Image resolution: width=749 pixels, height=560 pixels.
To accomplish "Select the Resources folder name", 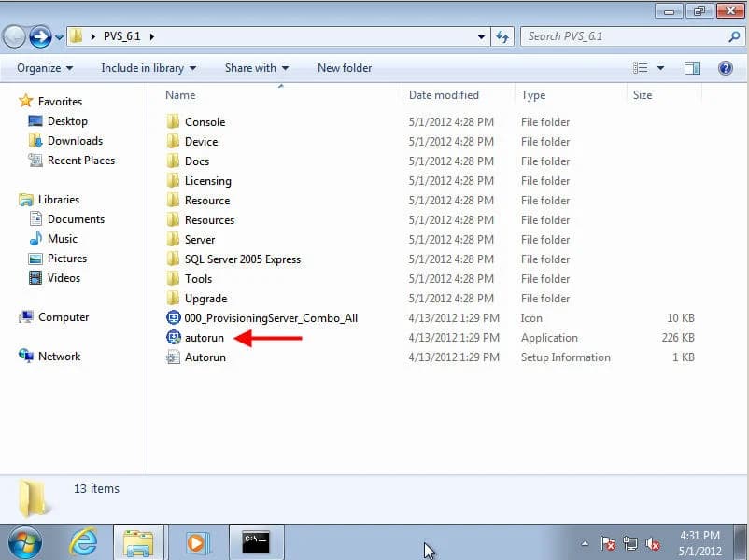I will 210,219.
